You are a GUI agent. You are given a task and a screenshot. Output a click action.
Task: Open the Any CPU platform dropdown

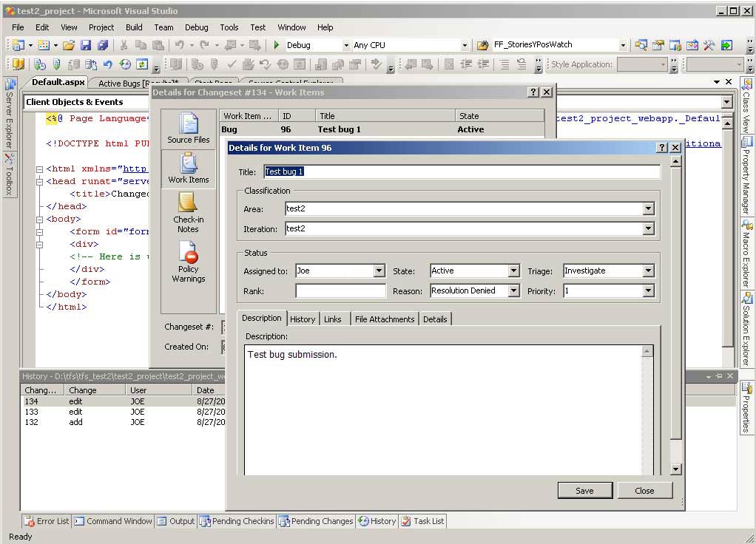click(465, 45)
